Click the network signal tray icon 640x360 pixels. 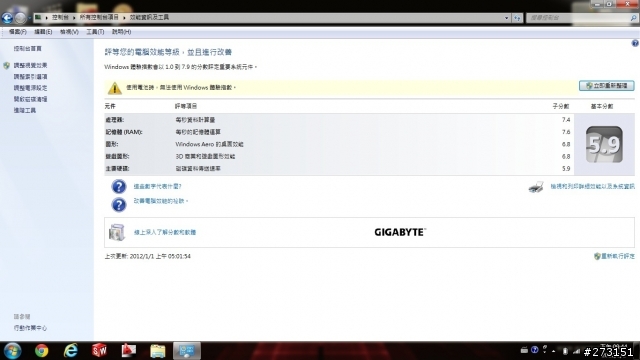tap(576, 351)
